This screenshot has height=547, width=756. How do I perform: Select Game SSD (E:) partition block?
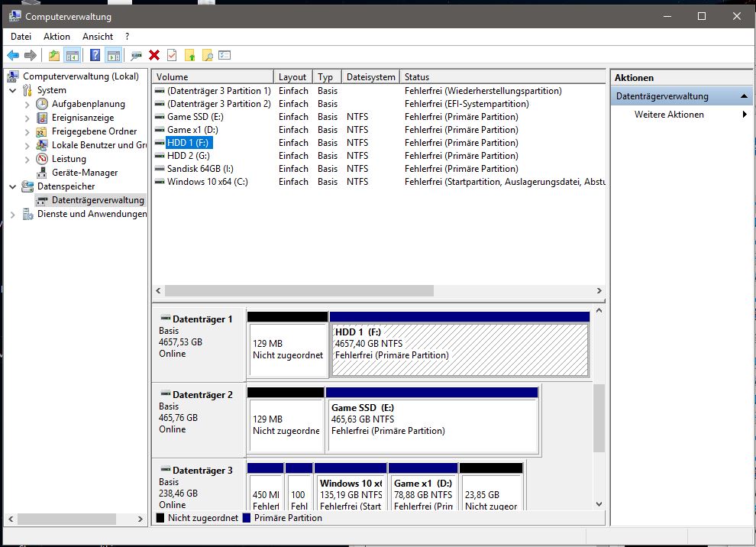(x=432, y=420)
